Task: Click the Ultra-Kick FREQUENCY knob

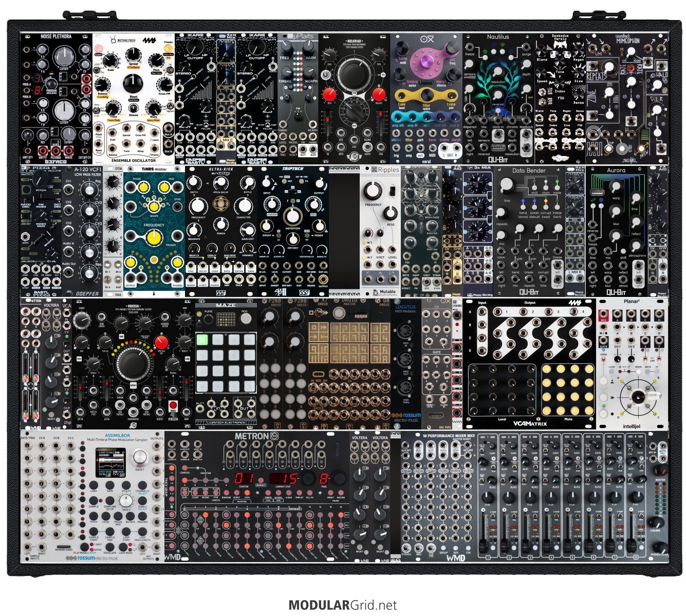Action: pyautogui.click(x=198, y=207)
